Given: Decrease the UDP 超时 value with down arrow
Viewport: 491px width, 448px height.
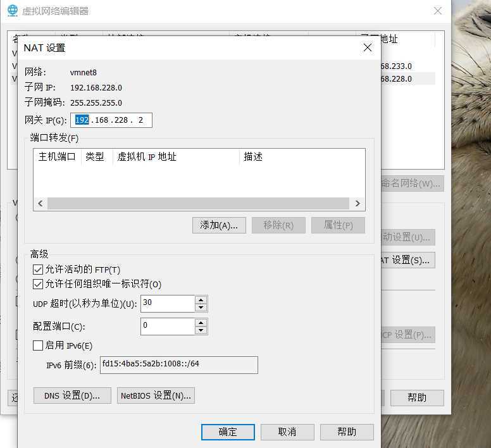Looking at the screenshot, I should coord(201,308).
